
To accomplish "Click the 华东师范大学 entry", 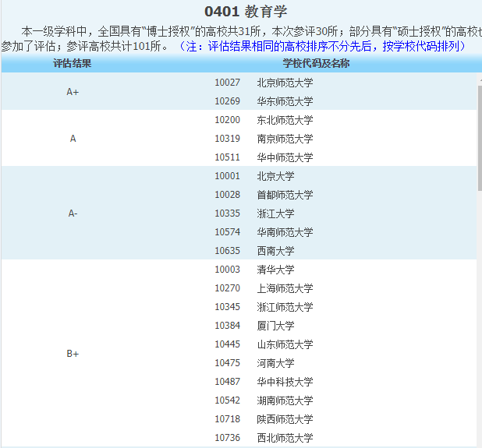I will click(285, 101).
